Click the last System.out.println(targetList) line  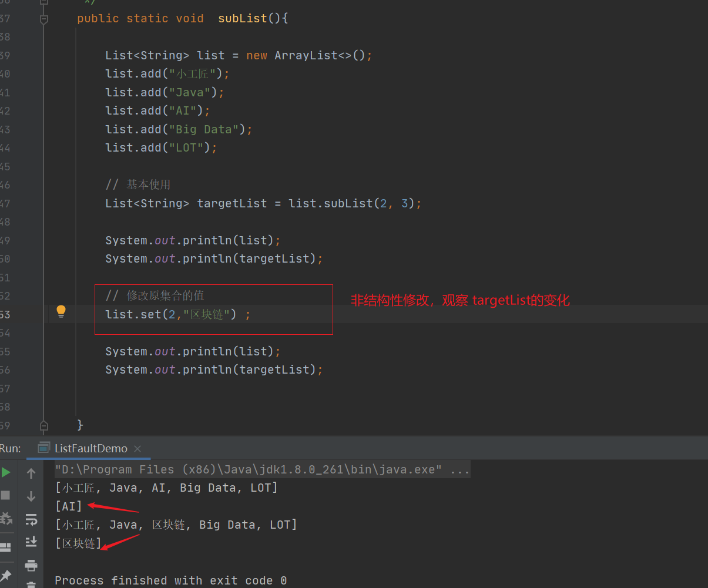coord(214,369)
